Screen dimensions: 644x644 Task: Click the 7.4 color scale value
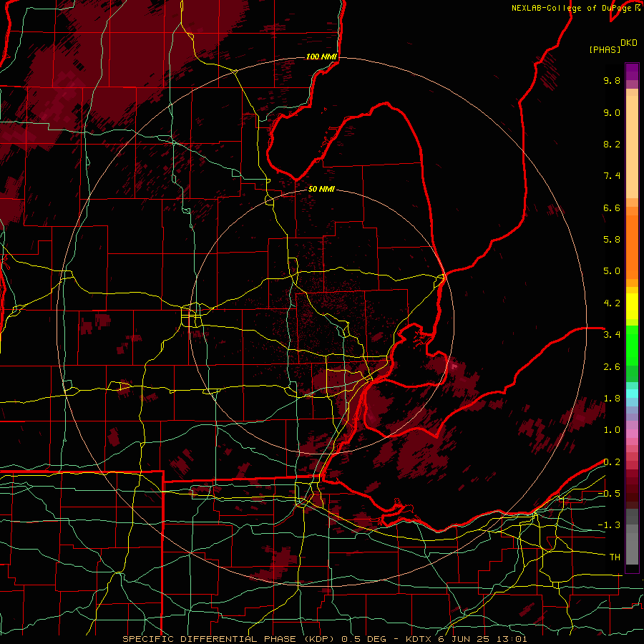[612, 176]
